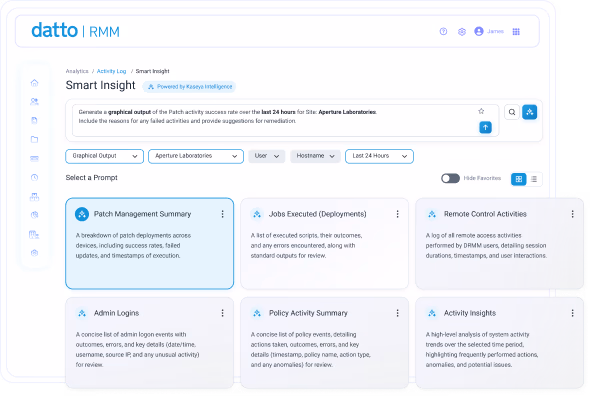Viewport: 590px width, 396px height.
Task: Mark the prompt as favorite with star
Action: coord(481,111)
